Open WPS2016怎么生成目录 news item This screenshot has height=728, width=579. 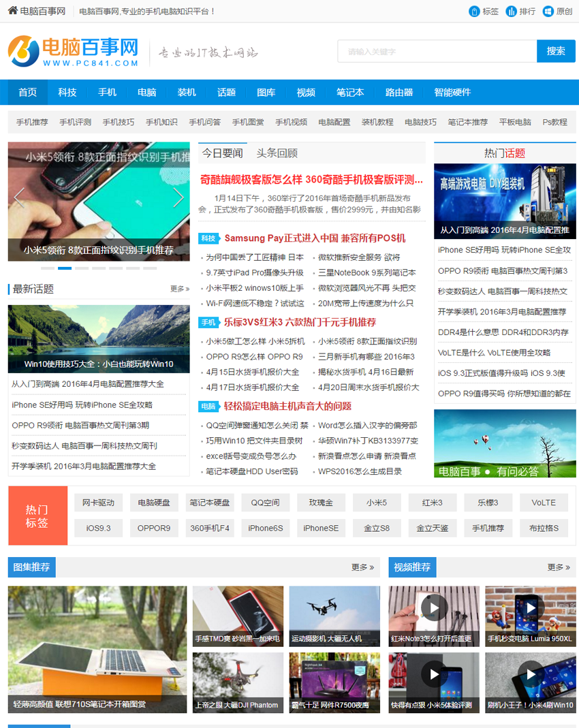click(360, 471)
